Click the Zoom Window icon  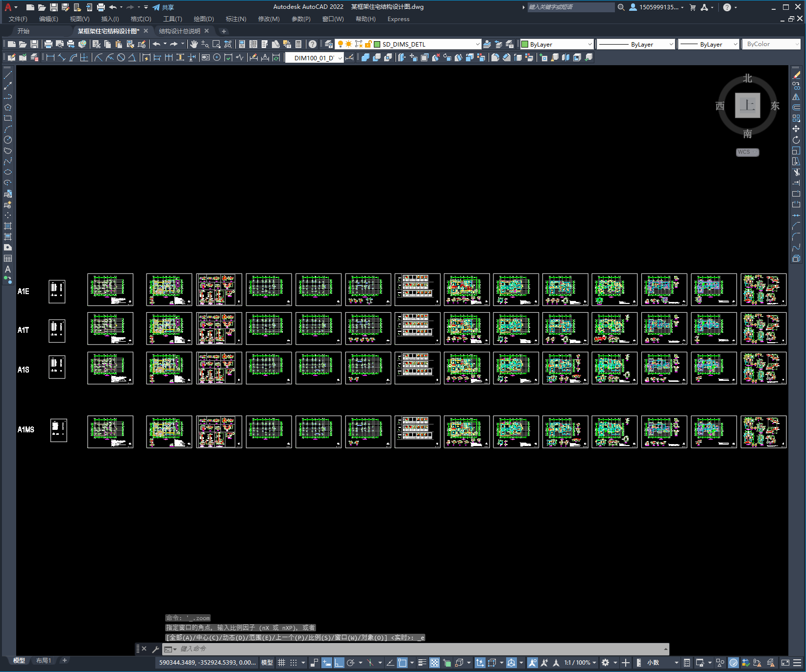pos(217,44)
